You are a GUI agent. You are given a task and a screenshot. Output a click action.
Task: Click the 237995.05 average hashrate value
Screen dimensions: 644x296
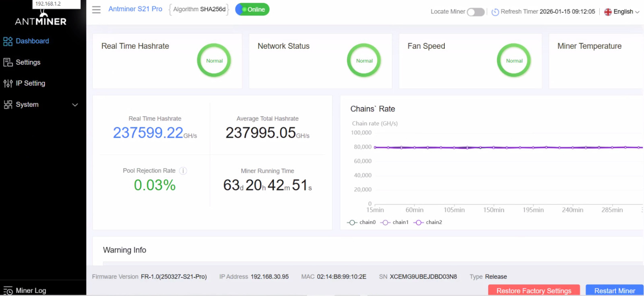pyautogui.click(x=261, y=133)
